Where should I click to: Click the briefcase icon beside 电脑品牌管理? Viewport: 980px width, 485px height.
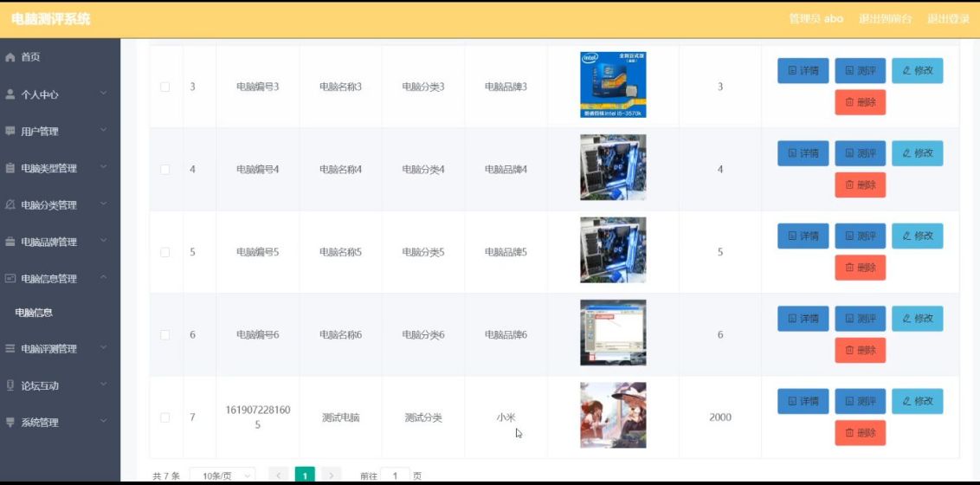click(10, 242)
